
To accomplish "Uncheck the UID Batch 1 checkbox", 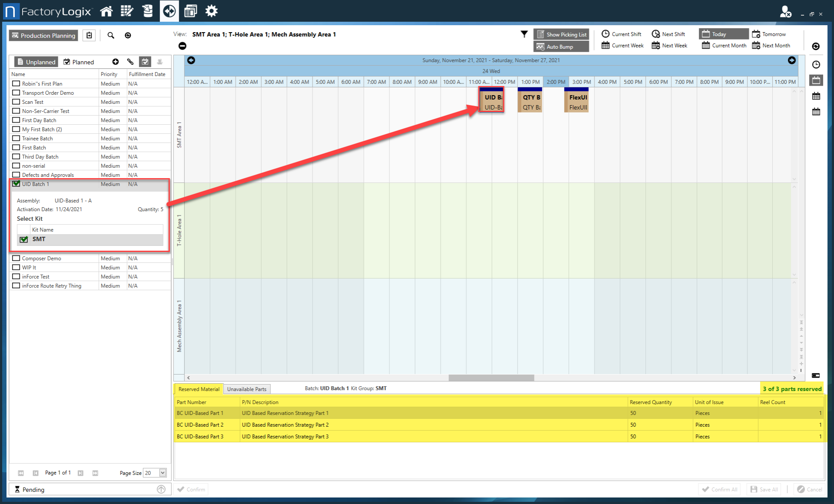I will (x=16, y=184).
